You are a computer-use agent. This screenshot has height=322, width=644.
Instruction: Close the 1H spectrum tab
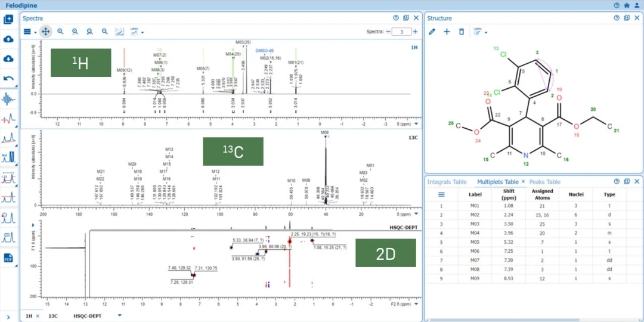(x=38, y=316)
